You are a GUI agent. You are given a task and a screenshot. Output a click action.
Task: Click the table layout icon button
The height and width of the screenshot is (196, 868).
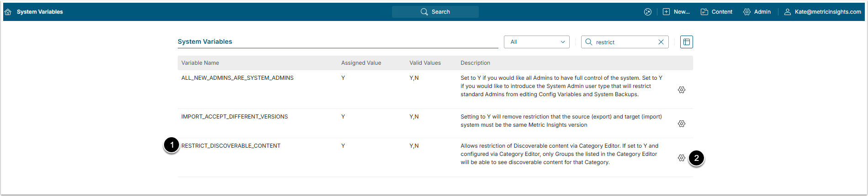click(x=686, y=42)
